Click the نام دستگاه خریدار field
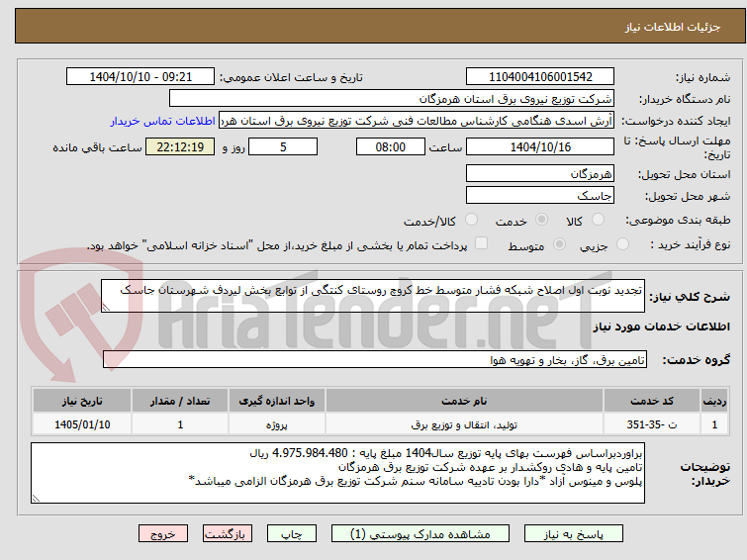 click(x=392, y=99)
